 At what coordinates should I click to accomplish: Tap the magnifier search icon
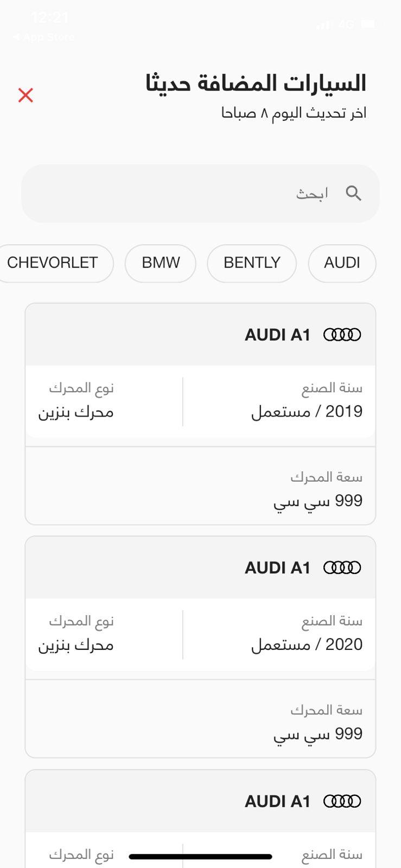click(354, 193)
